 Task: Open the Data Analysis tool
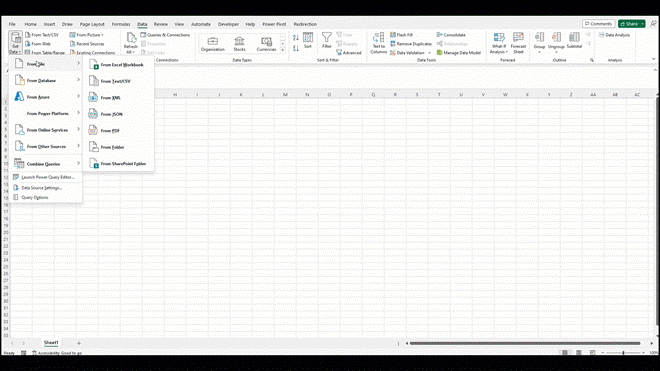click(615, 35)
